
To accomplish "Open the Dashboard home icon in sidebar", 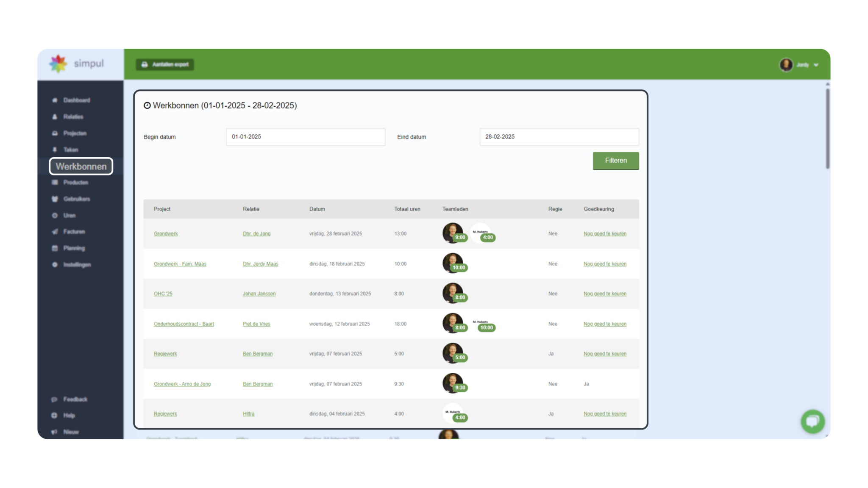I will pos(55,100).
